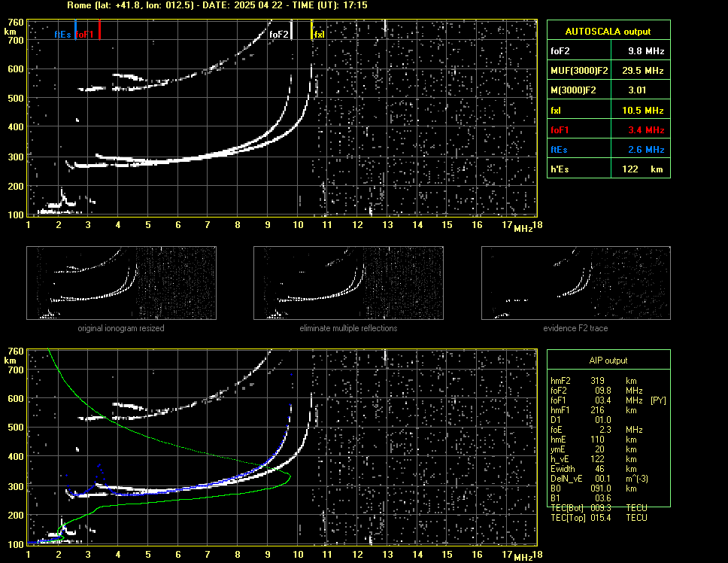Click the foE 2.3 MHz row
Image resolution: width=728 pixels, height=563 pixels.
coord(596,430)
